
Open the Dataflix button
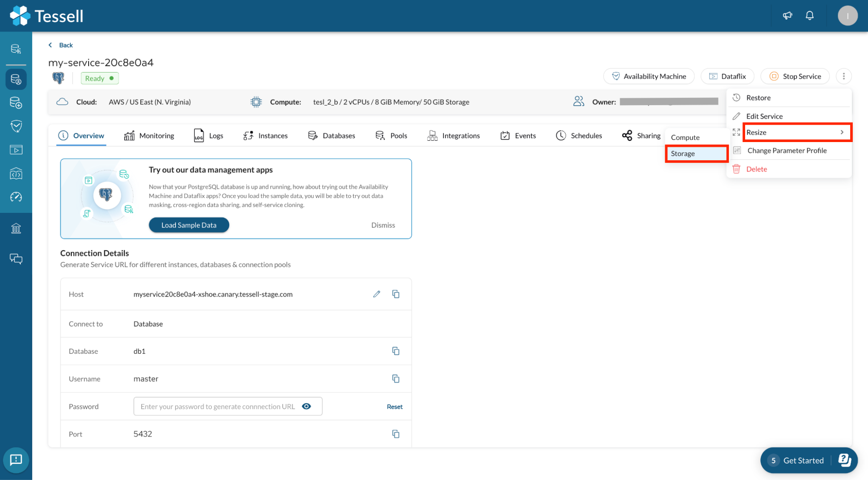pos(727,76)
